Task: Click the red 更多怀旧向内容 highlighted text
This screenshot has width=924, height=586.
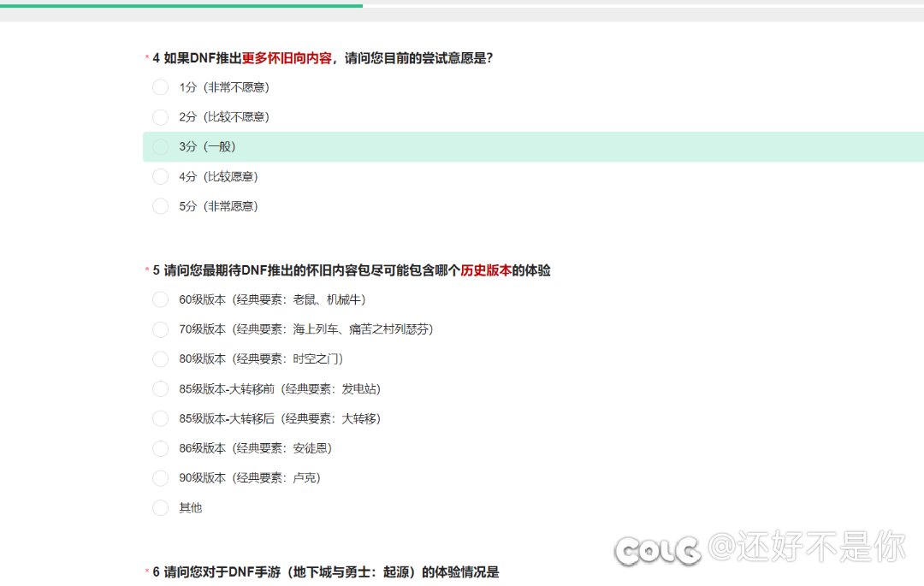Action: click(287, 58)
